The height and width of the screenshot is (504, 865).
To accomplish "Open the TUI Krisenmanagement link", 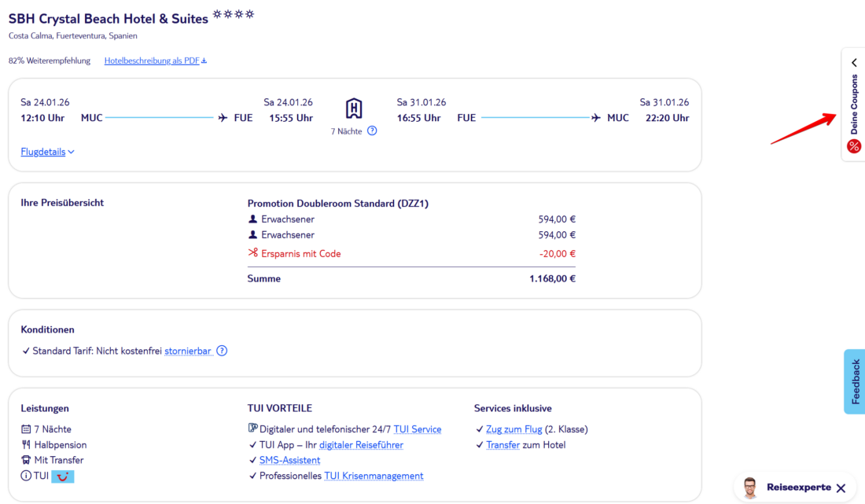I will coord(374,476).
